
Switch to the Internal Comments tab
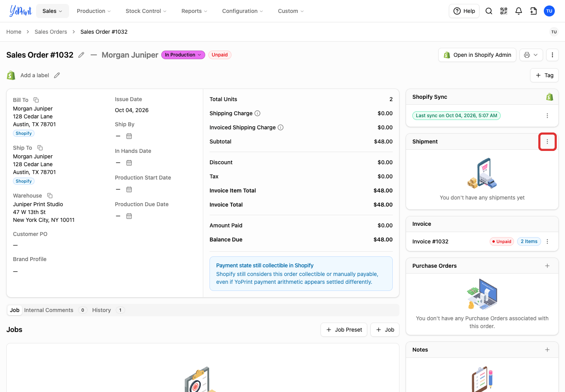click(55, 310)
